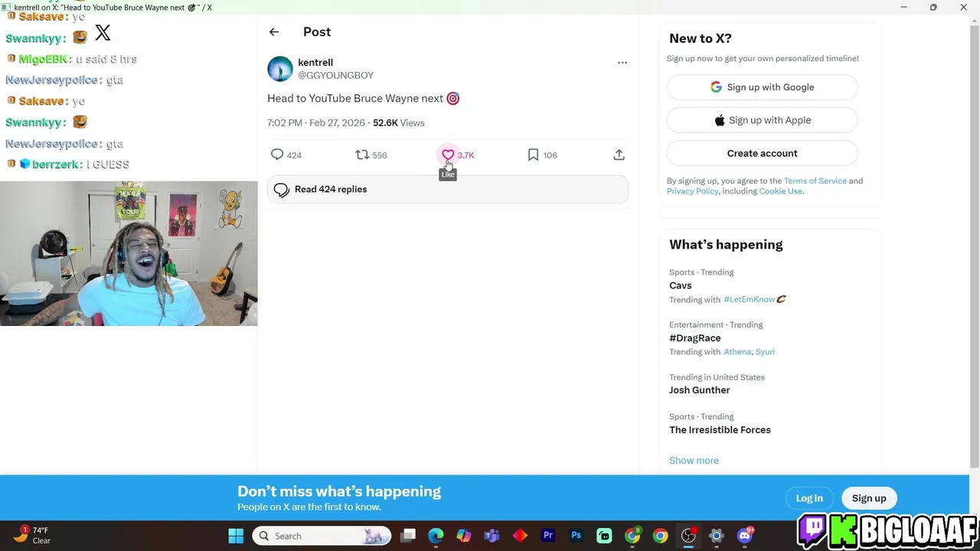This screenshot has height=551, width=980.
Task: Click the red diamond taskbar app icon
Action: pos(520,536)
